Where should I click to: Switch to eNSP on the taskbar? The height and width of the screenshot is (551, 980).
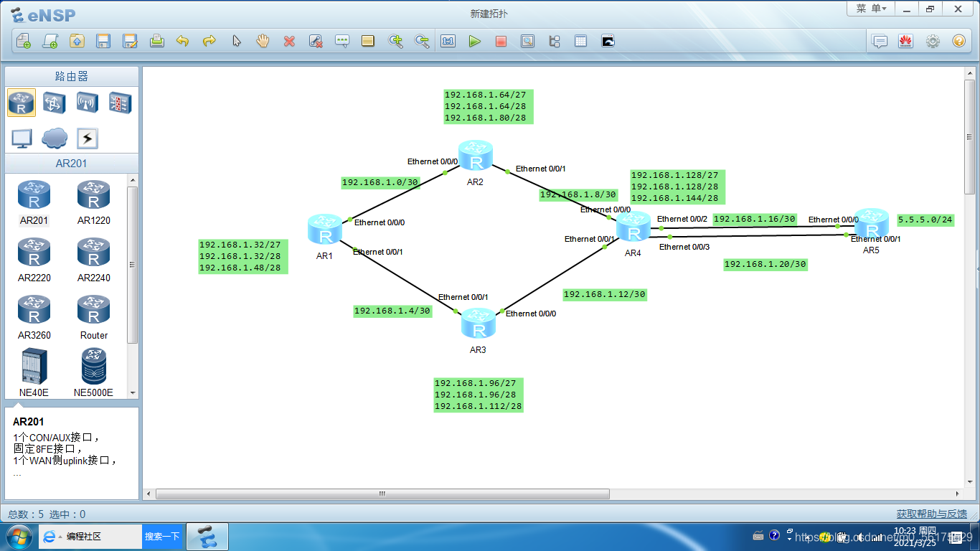207,537
